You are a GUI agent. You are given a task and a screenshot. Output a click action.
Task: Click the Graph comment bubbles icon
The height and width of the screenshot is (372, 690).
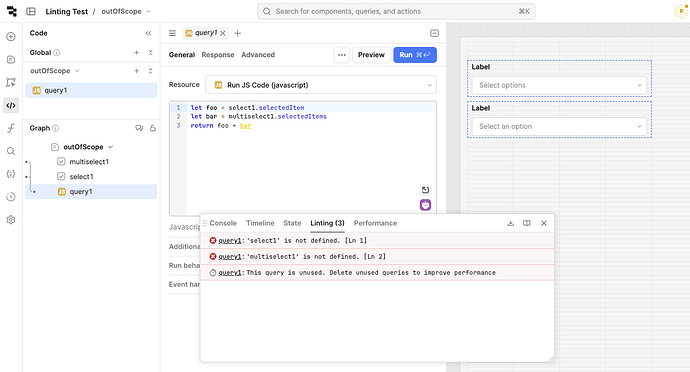(x=139, y=128)
